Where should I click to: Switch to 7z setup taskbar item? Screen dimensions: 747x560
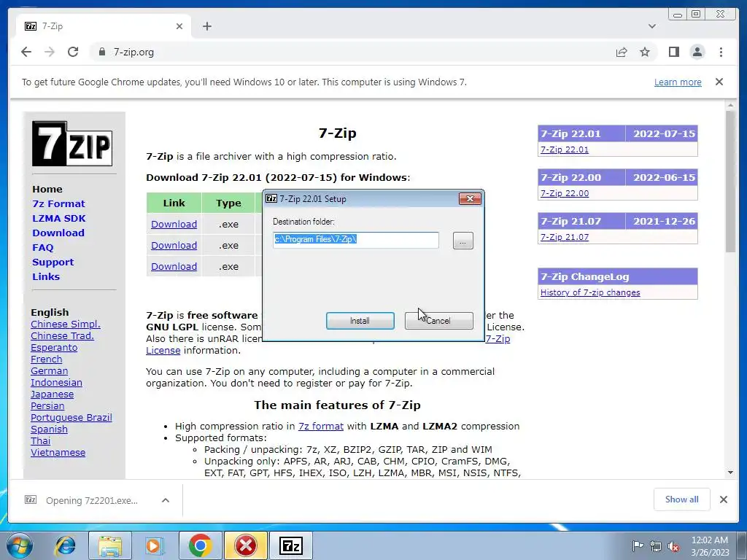(x=291, y=545)
